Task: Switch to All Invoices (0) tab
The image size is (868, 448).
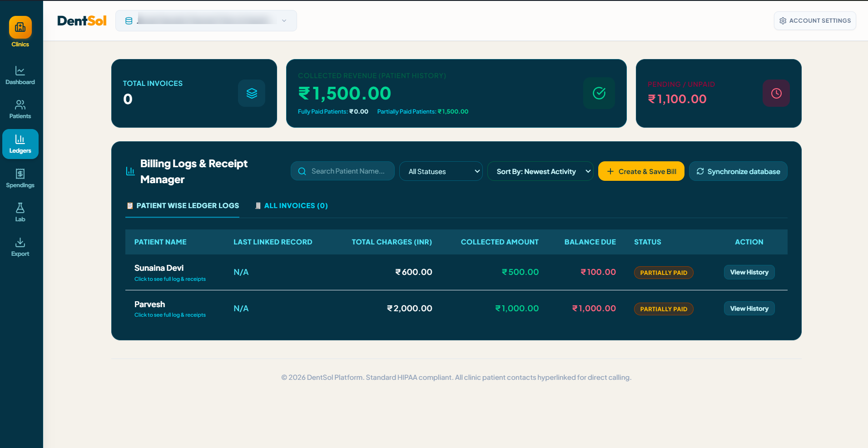Action: tap(291, 206)
